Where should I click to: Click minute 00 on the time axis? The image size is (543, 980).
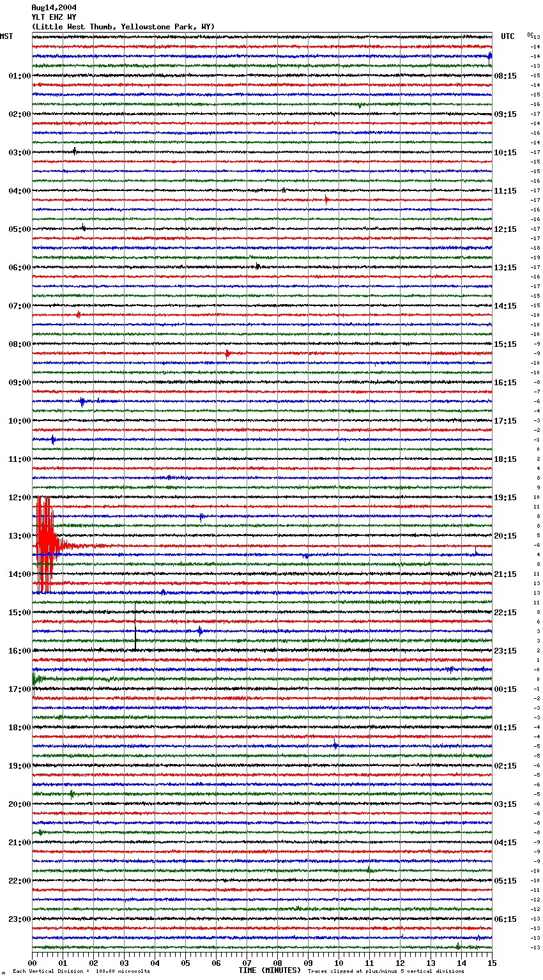[32, 963]
